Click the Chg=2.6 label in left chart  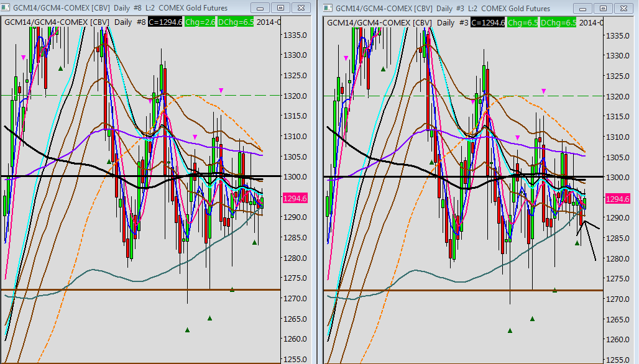(x=200, y=22)
